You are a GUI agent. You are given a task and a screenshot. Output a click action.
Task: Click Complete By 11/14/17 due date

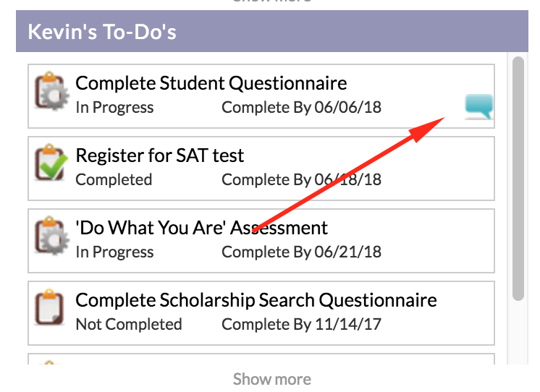pos(301,324)
